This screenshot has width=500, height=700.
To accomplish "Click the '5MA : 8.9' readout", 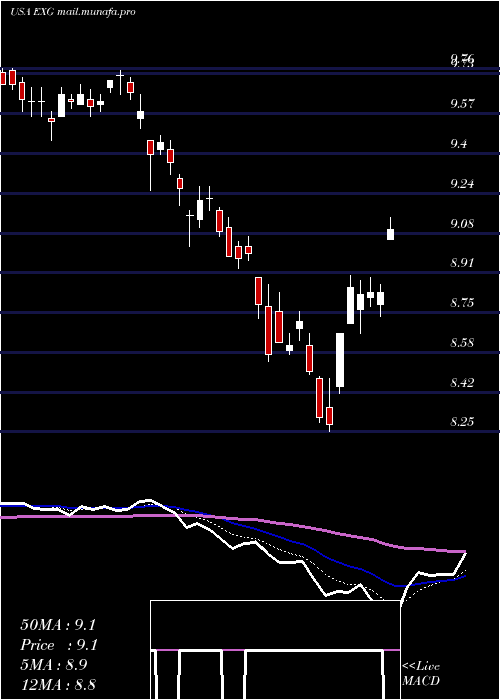I will [x=54, y=665].
